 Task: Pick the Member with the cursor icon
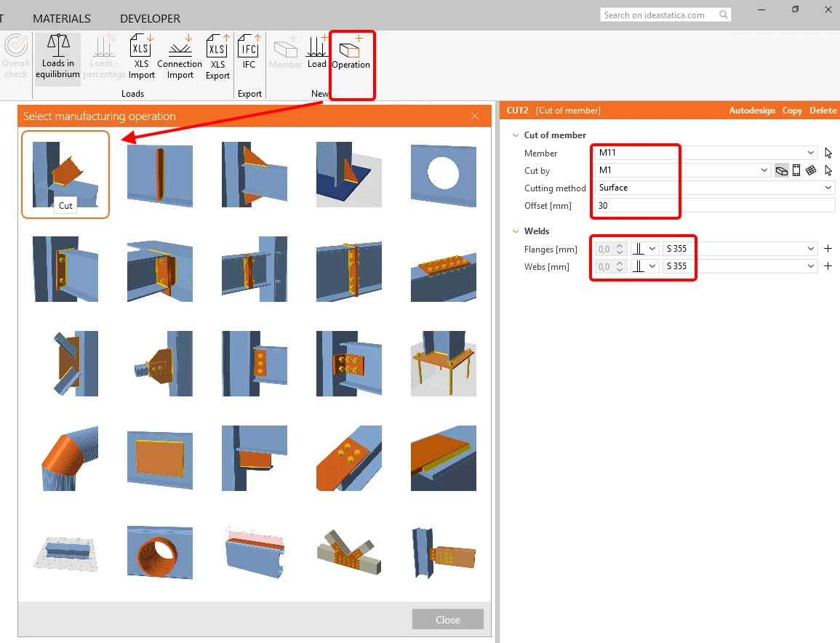pyautogui.click(x=828, y=153)
